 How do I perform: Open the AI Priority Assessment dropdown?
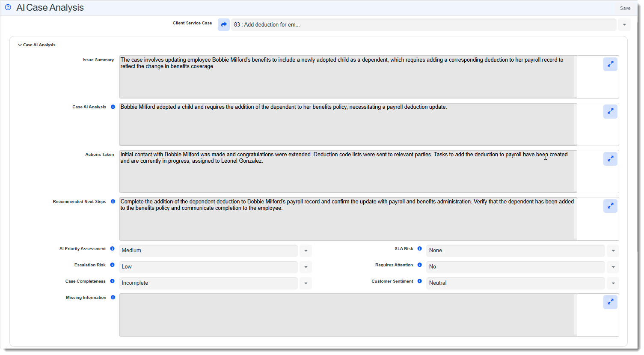(306, 251)
